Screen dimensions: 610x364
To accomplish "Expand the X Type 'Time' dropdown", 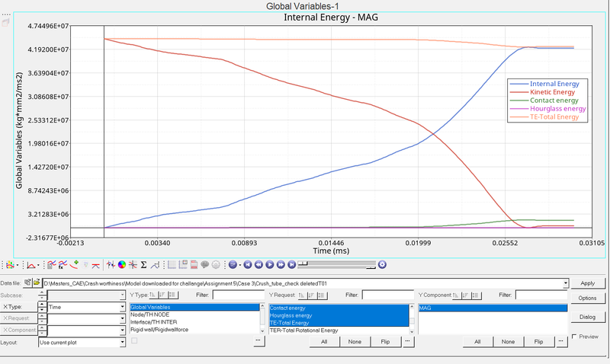I will coord(122,307).
